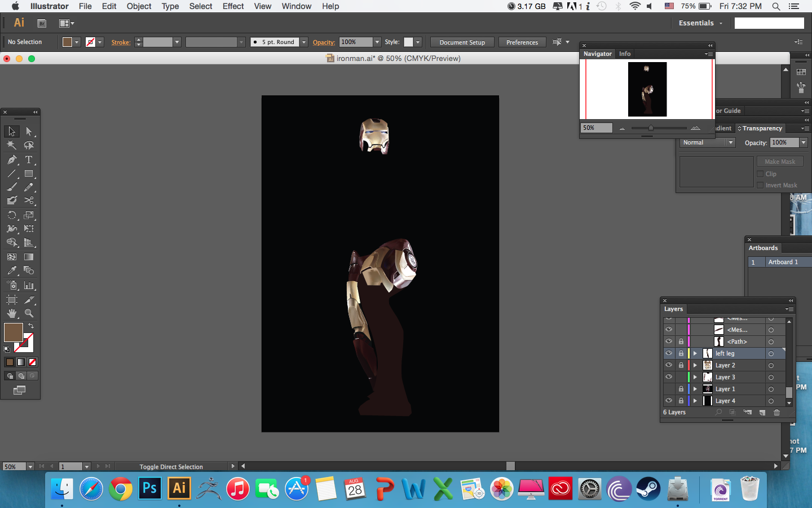
Task: Select the Lasso tool
Action: click(29, 146)
